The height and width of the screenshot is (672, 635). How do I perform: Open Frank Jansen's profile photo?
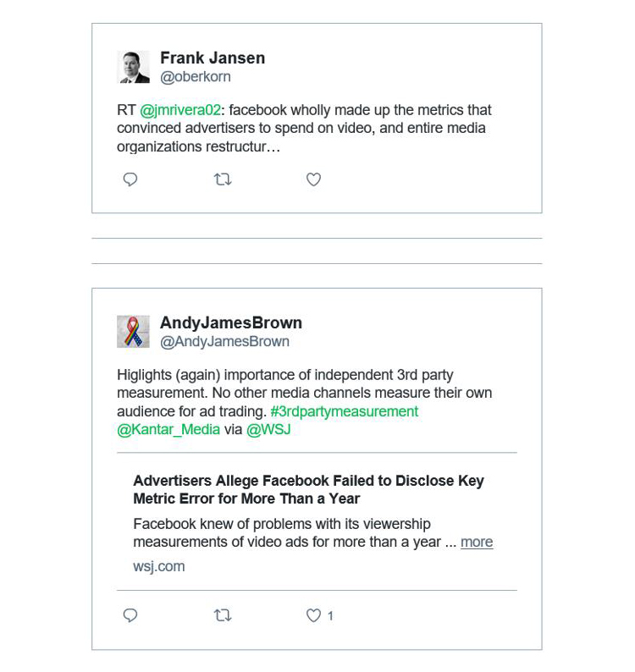(133, 67)
